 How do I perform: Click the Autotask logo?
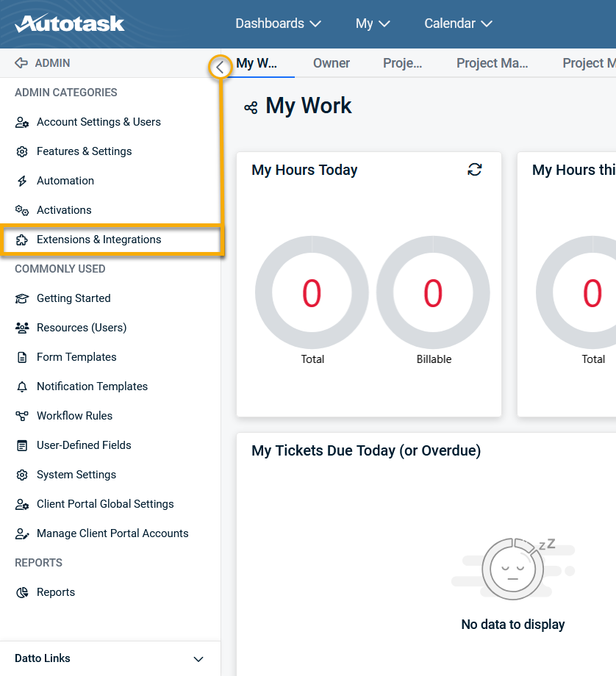pyautogui.click(x=70, y=24)
